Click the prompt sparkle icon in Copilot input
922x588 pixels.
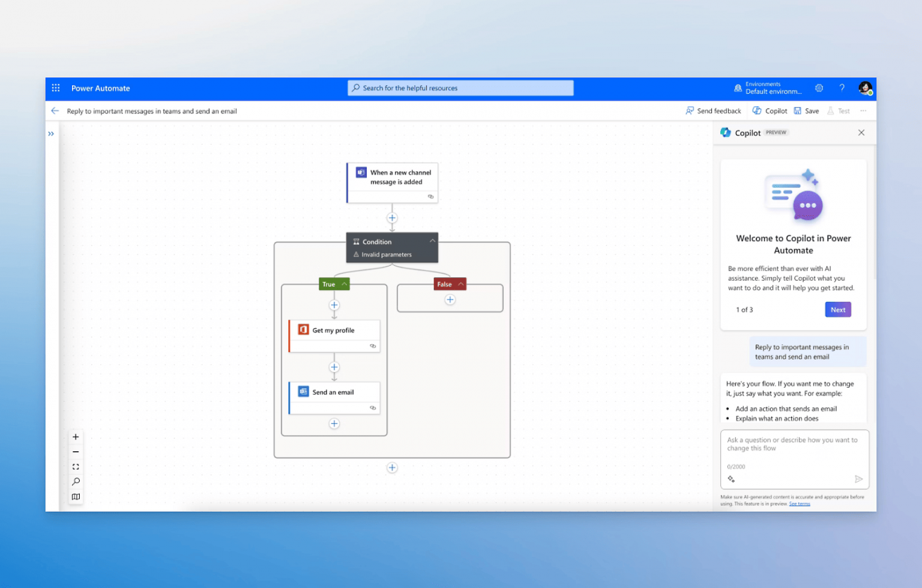(x=731, y=479)
